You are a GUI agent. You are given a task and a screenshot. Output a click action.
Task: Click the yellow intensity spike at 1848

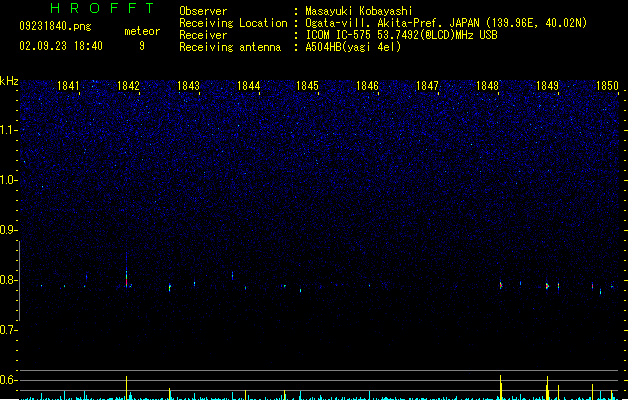point(501,387)
